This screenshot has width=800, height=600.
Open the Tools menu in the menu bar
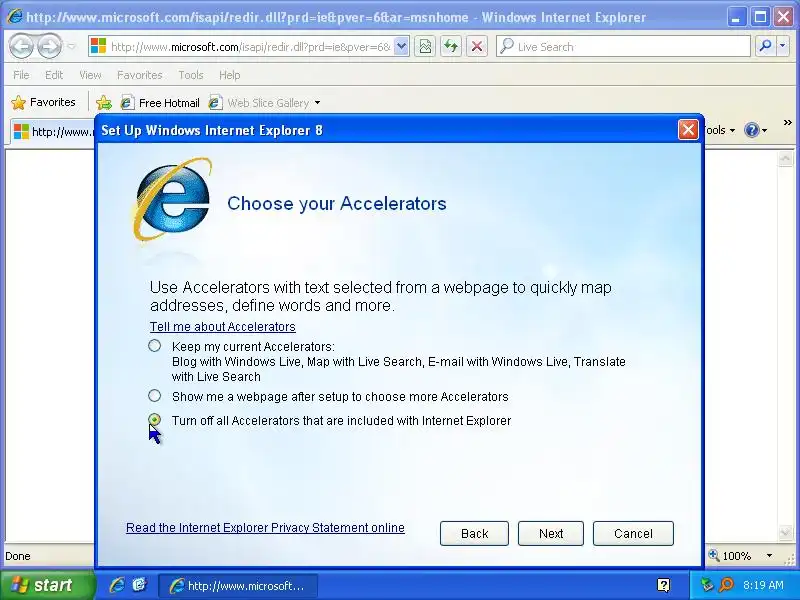pos(191,75)
